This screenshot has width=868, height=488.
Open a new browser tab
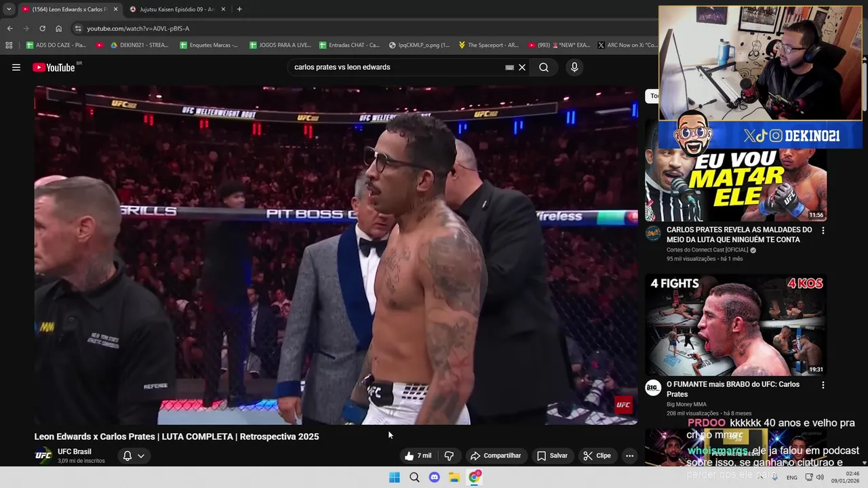(x=239, y=9)
